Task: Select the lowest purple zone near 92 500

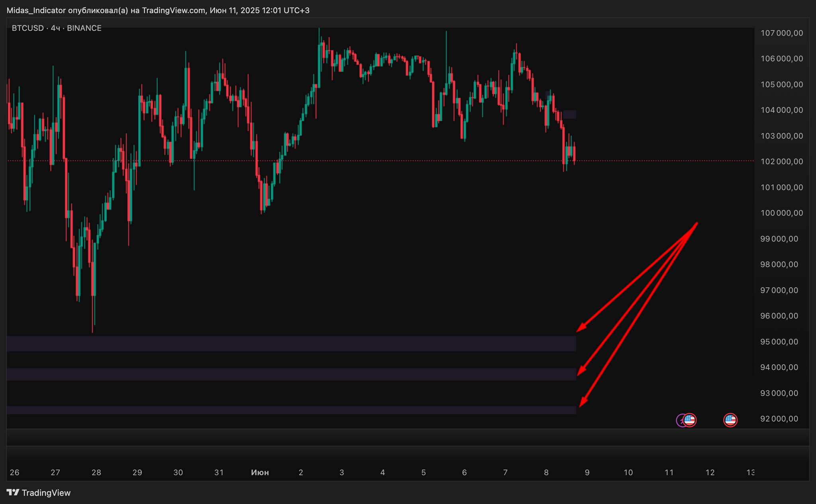Action: (291, 410)
